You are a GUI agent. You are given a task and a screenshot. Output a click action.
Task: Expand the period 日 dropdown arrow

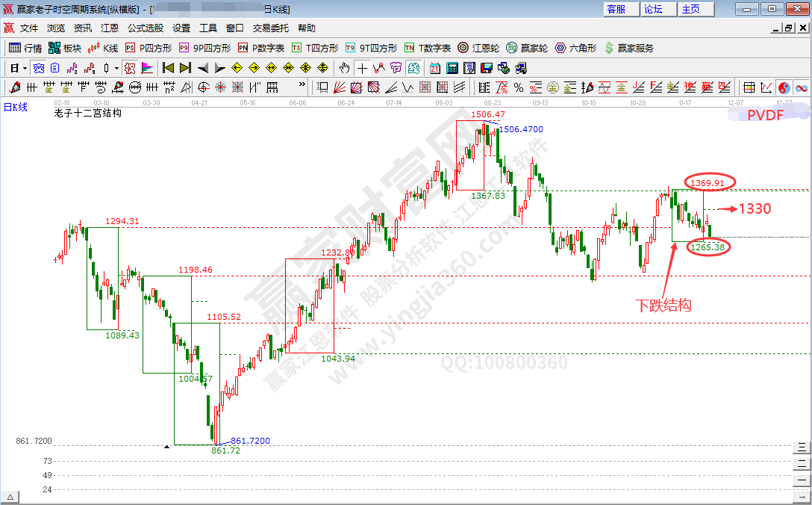pyautogui.click(x=25, y=68)
